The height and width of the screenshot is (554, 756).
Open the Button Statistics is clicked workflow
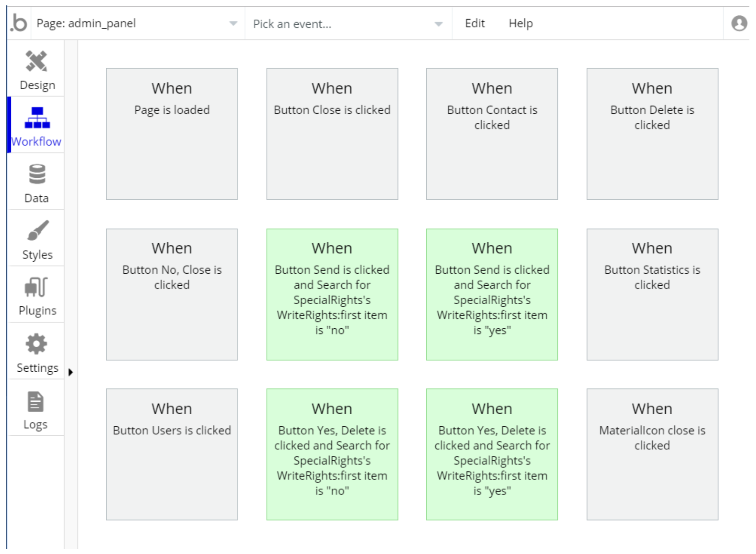click(652, 294)
